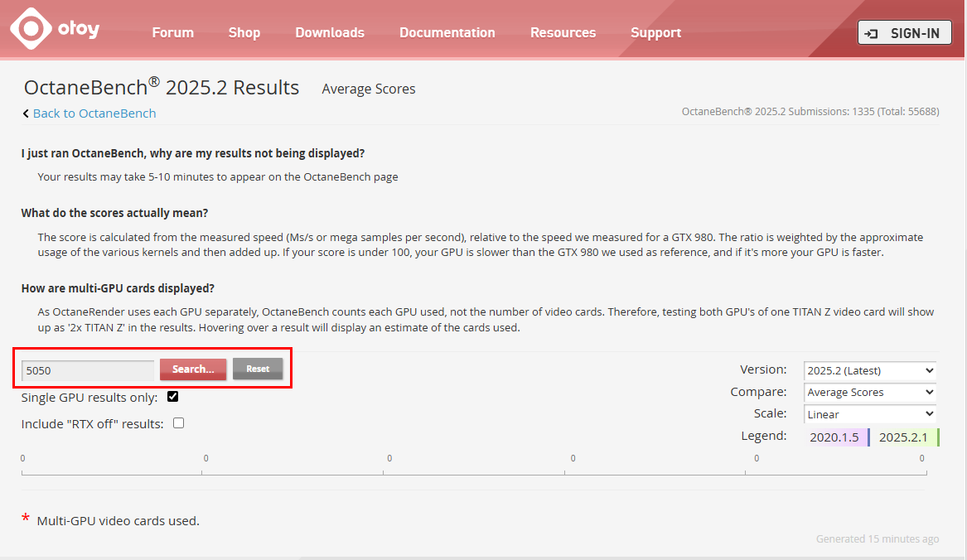Screen dimensions: 967x560
Task: Open the Support menu
Action: tap(655, 32)
